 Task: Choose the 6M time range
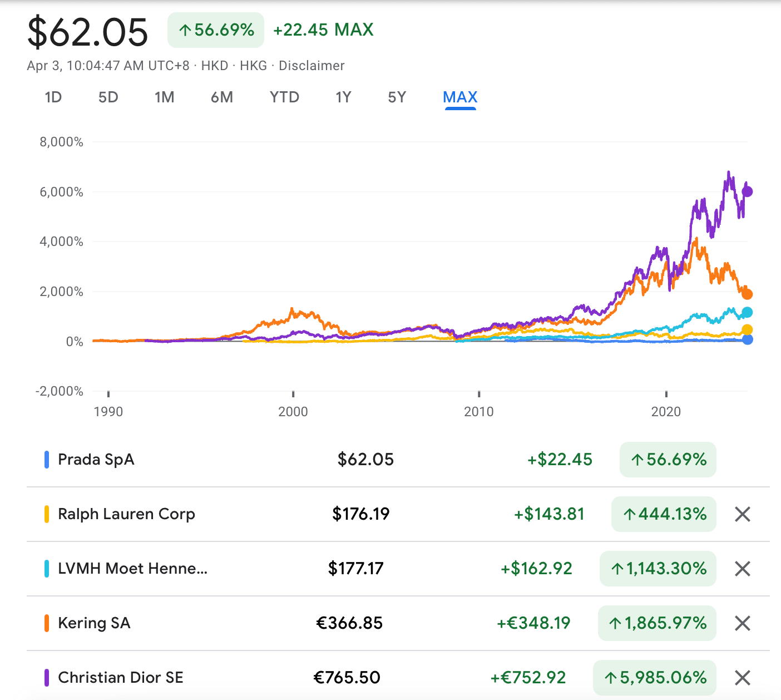(x=221, y=97)
